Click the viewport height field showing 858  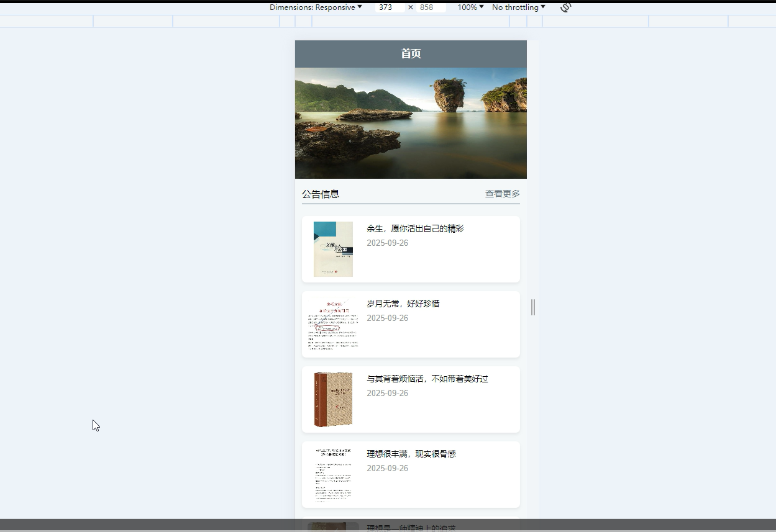(x=431, y=7)
